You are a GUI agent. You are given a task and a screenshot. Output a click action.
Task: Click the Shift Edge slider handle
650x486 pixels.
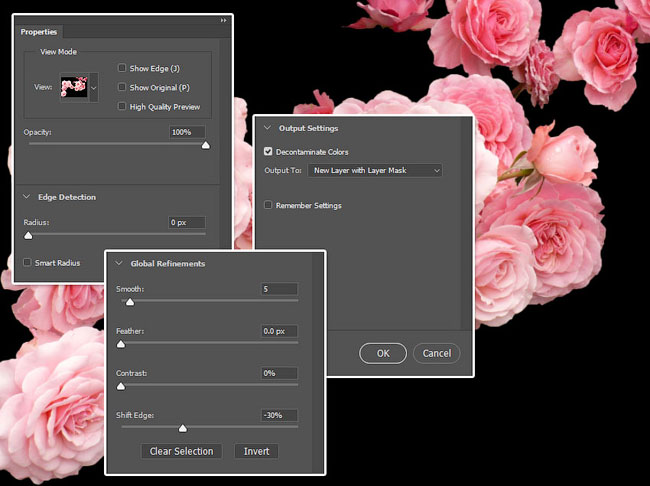182,428
